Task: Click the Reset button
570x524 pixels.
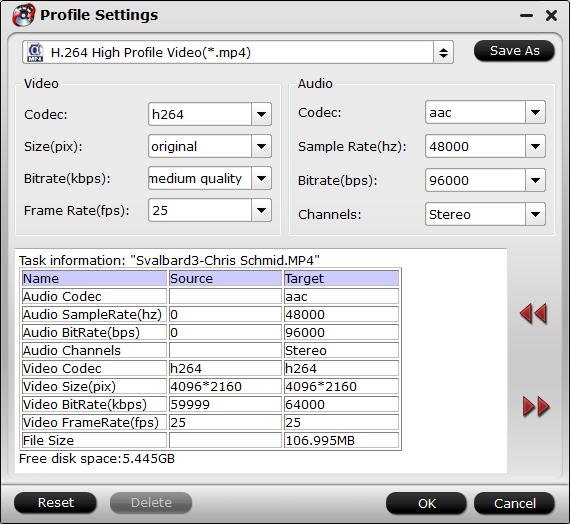Action: click(55, 503)
